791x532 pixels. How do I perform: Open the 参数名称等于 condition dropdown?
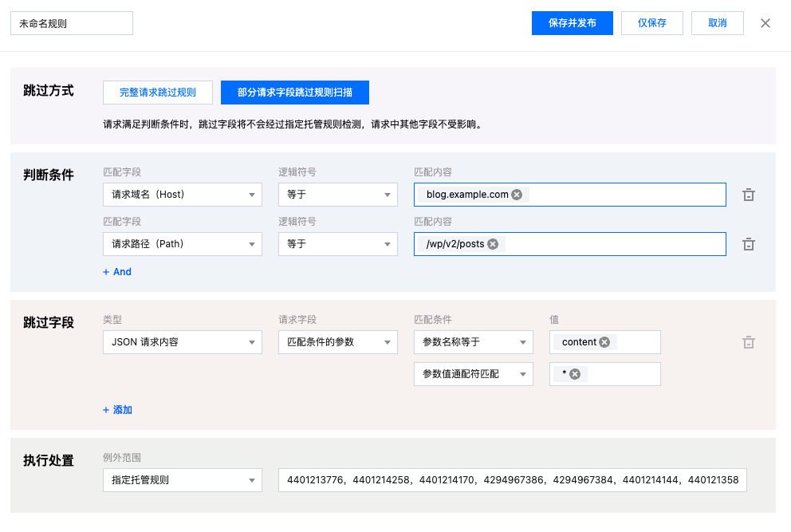(473, 342)
